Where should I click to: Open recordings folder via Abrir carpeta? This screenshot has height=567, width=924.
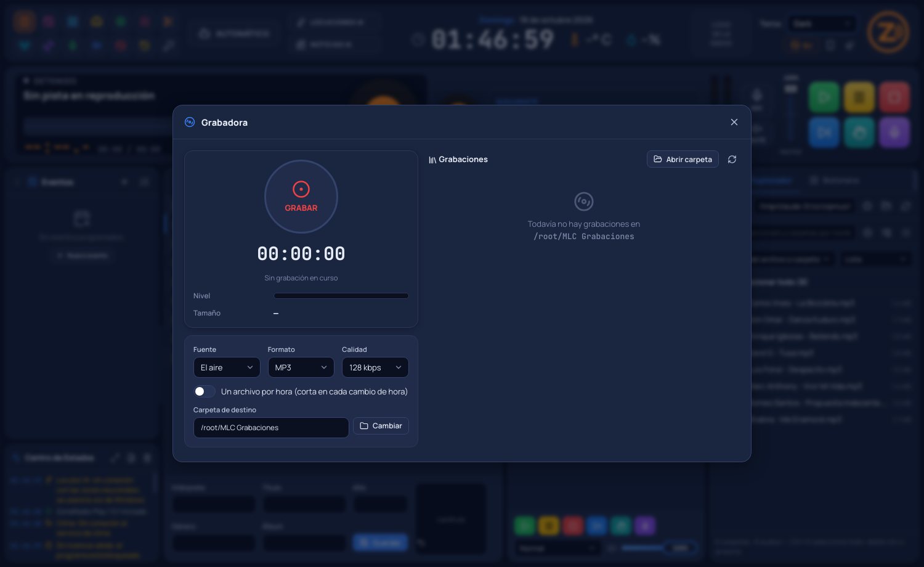683,159
